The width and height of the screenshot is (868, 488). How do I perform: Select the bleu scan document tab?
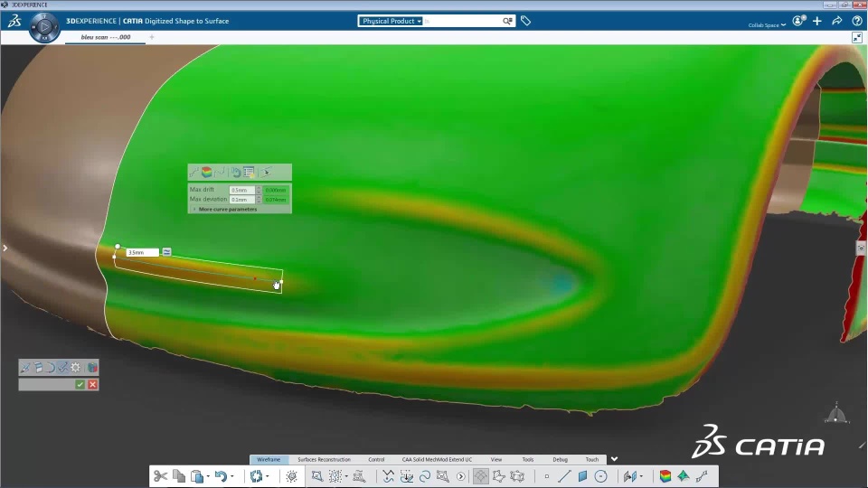(x=105, y=37)
